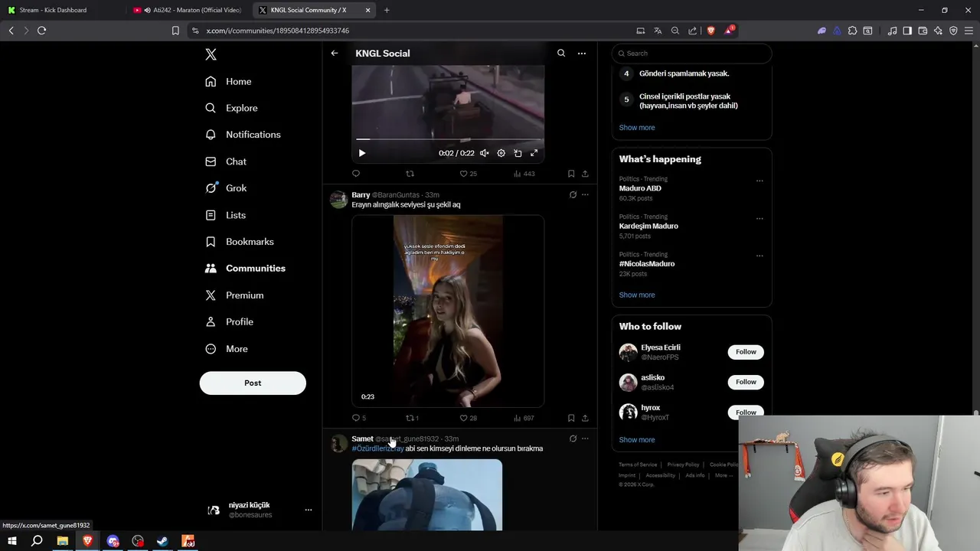Screen dimensions: 980x551
Task: Open Brave Shields lion icon
Action: point(710,31)
